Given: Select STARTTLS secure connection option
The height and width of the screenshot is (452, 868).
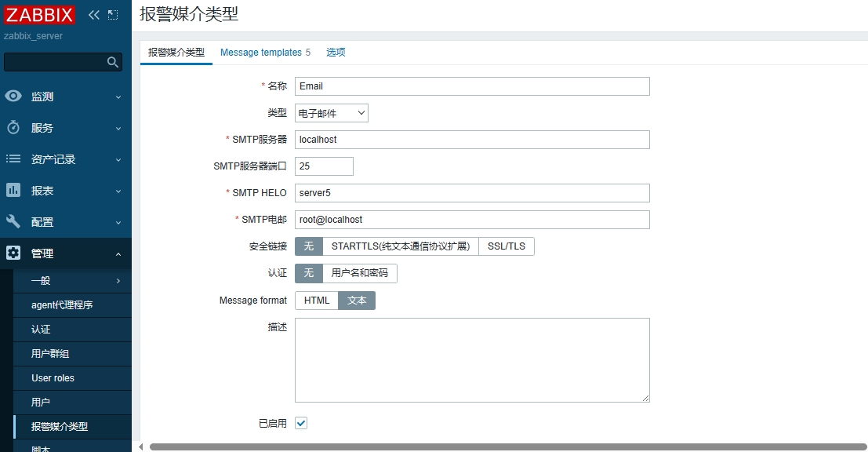Looking at the screenshot, I should pos(400,246).
